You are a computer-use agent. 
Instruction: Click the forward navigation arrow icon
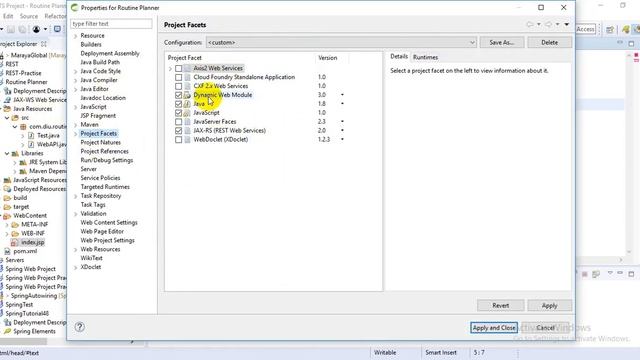pyautogui.click(x=549, y=24)
